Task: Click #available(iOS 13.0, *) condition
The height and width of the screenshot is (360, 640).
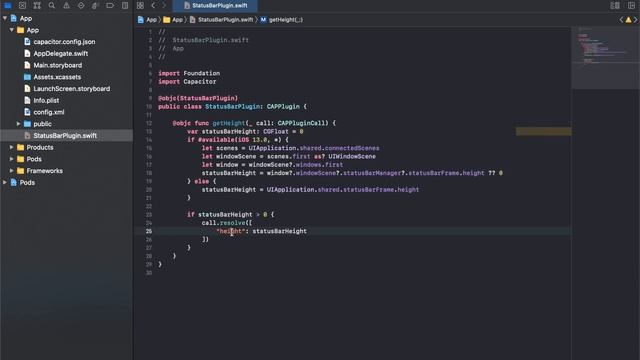Action: pyautogui.click(x=240, y=140)
